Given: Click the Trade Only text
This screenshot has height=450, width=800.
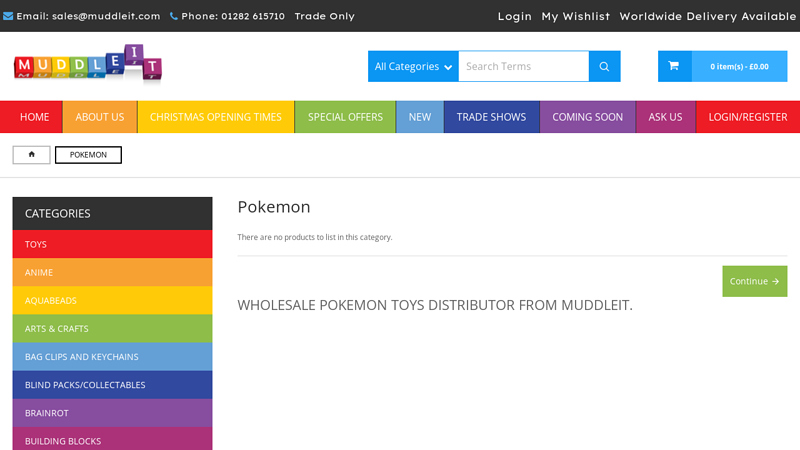Looking at the screenshot, I should point(324,16).
